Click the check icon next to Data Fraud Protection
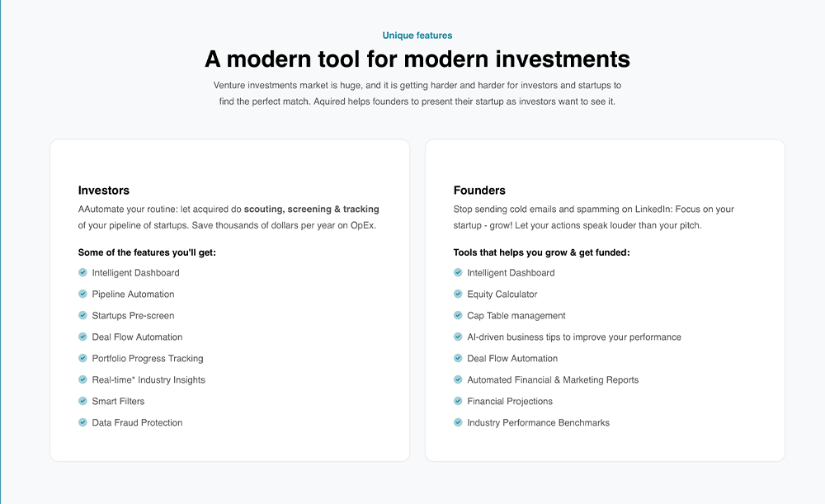This screenshot has height=504, width=825. (82, 422)
